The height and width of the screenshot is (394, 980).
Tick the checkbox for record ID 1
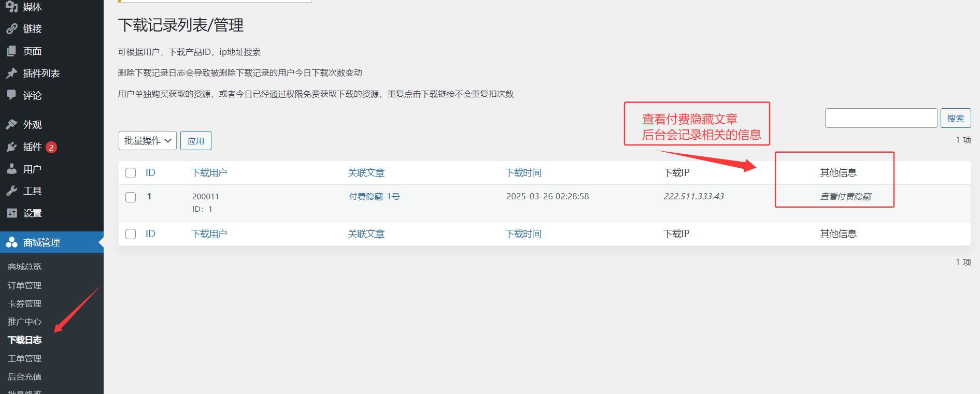[x=131, y=197]
